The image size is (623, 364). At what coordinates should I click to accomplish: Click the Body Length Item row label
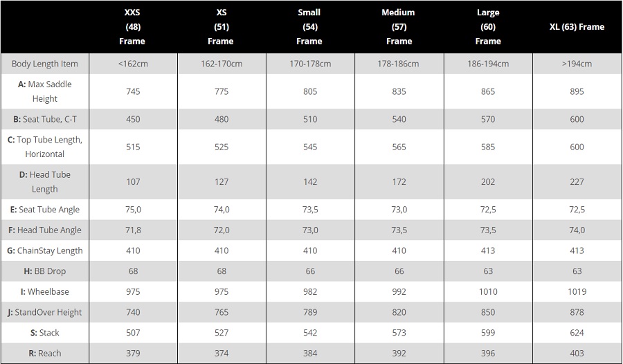44,64
